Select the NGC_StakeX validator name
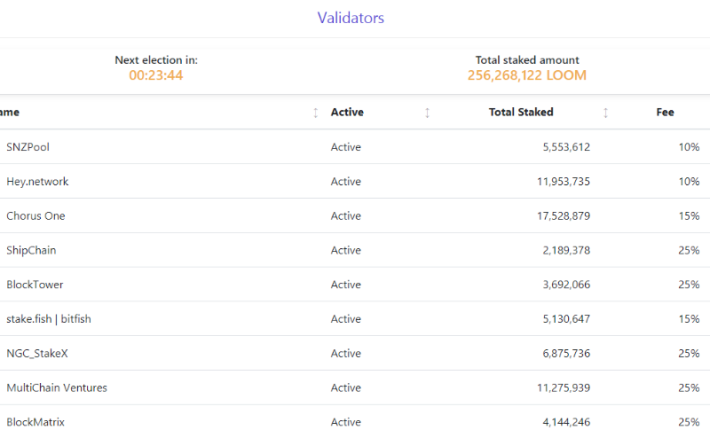Viewport: 710px width, 430px height. [36, 353]
